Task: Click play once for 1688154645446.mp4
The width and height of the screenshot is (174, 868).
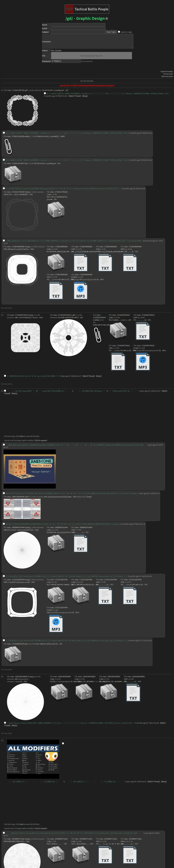Action: click(81, 496)
